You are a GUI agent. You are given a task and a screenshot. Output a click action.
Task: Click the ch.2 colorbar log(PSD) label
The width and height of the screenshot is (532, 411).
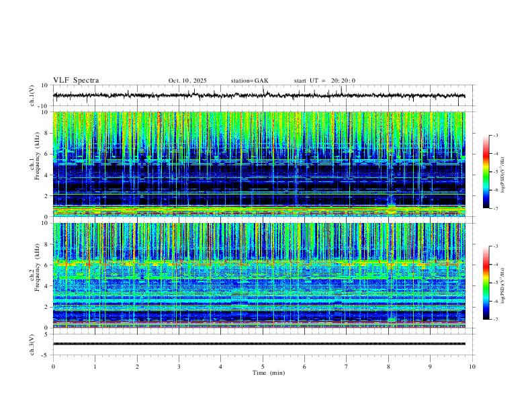503,285
